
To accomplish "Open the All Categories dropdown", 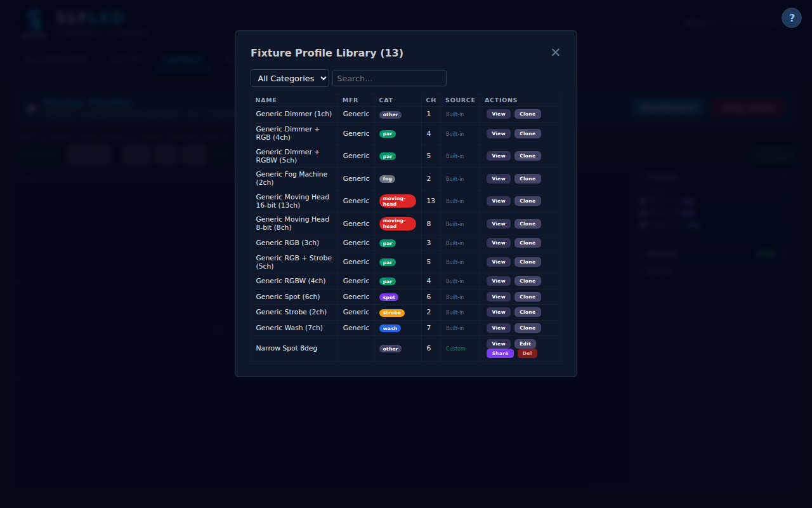I will pyautogui.click(x=290, y=78).
